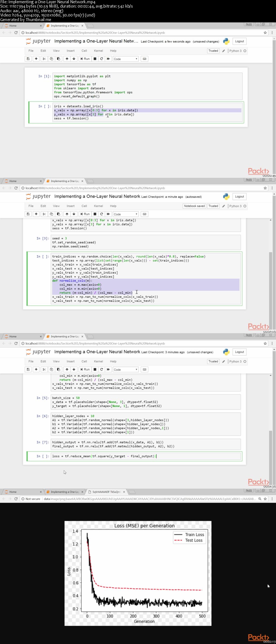
Task: Close the data image tab in the bottom frame
Action: [x=124, y=492]
